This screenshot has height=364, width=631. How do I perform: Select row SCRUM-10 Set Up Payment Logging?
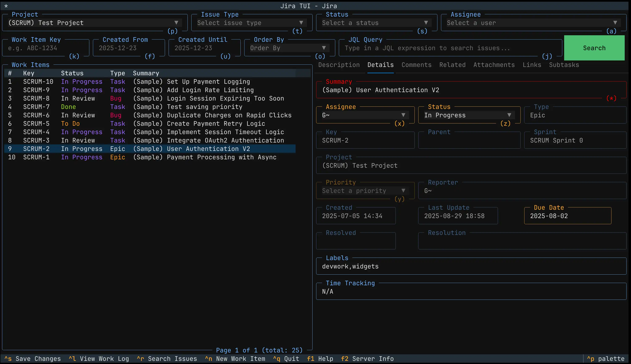click(150, 82)
